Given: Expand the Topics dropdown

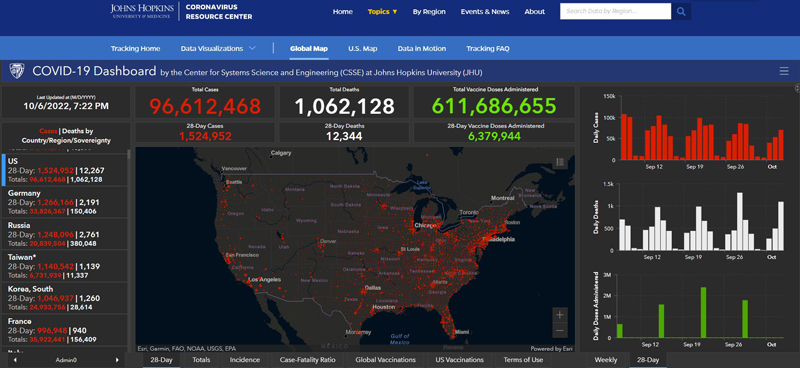Looking at the screenshot, I should pyautogui.click(x=383, y=12).
